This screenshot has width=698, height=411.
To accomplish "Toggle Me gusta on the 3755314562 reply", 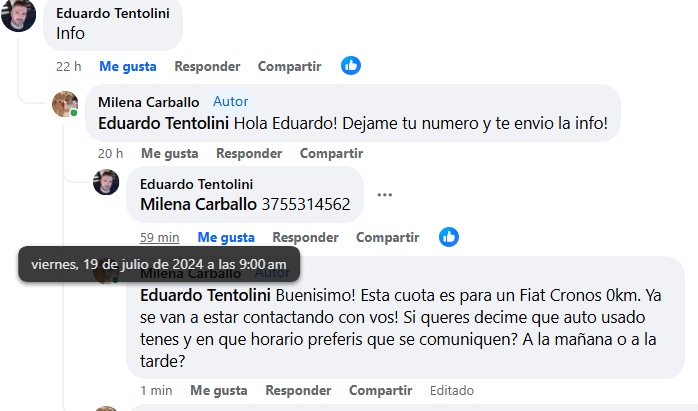I will [x=226, y=238].
